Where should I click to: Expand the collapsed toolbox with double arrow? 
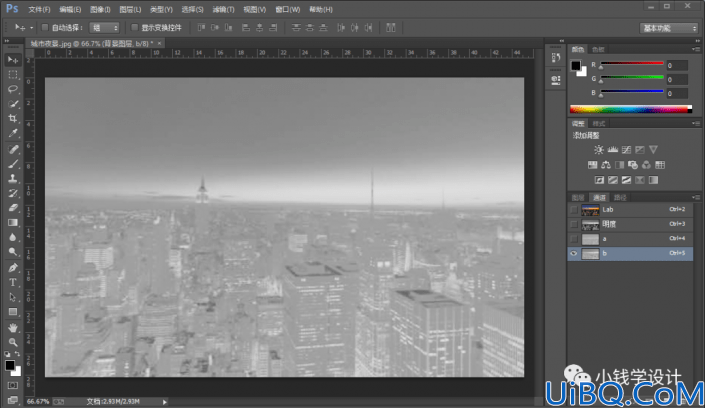tap(7, 41)
